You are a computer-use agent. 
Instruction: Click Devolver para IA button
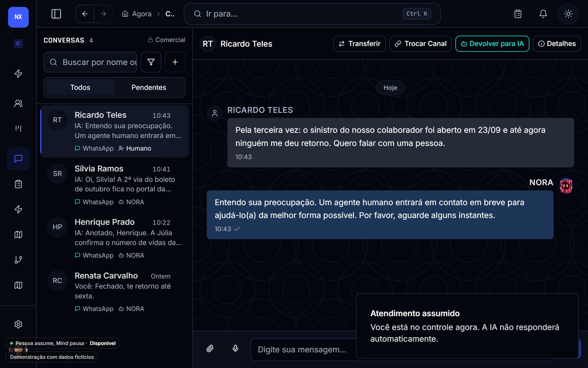(x=492, y=44)
